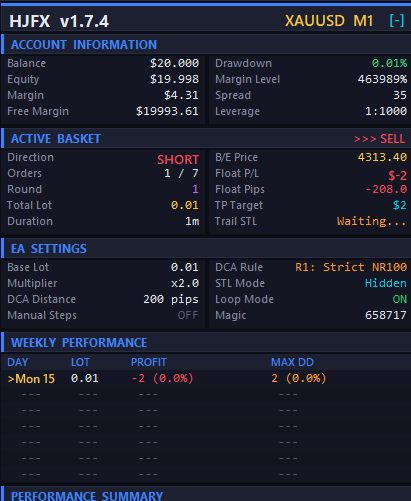Click the DCA Distance 200 pips value
Screen dimensions: 411x501
(171, 299)
